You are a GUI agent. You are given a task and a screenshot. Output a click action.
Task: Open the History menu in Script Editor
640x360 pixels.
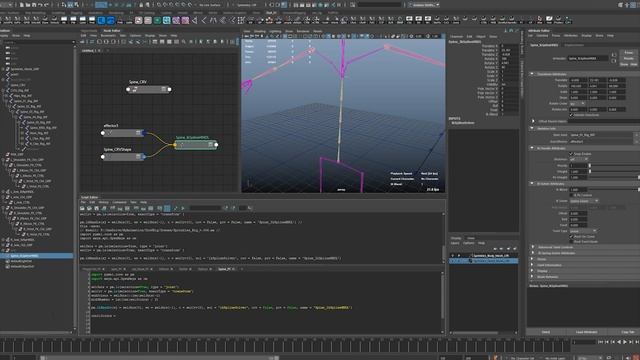click(x=104, y=202)
